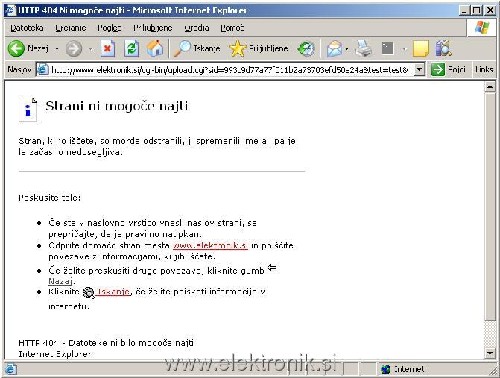Print the page with the printer icon
The width and height of the screenshot is (500, 378).
pyautogui.click(x=364, y=49)
